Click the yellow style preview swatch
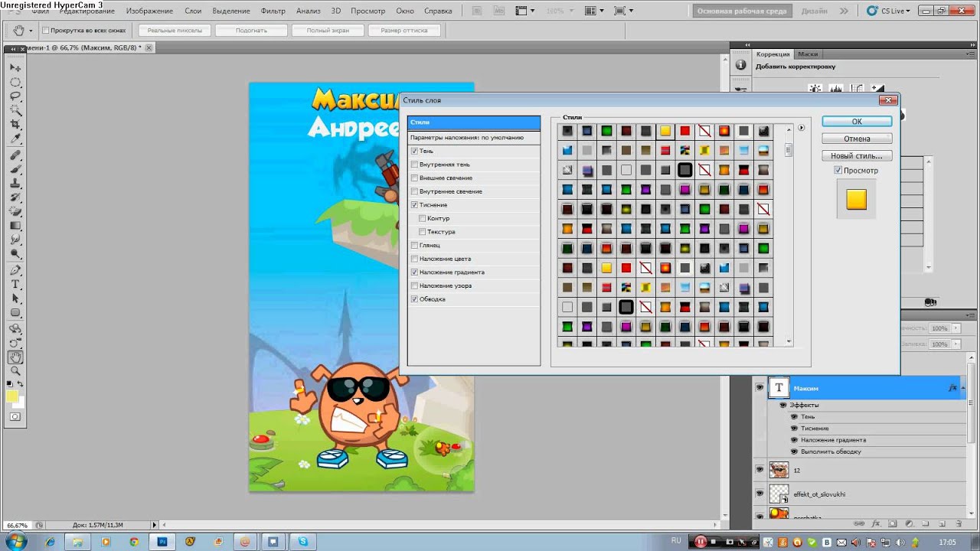Image resolution: width=980 pixels, height=551 pixels. tap(856, 199)
